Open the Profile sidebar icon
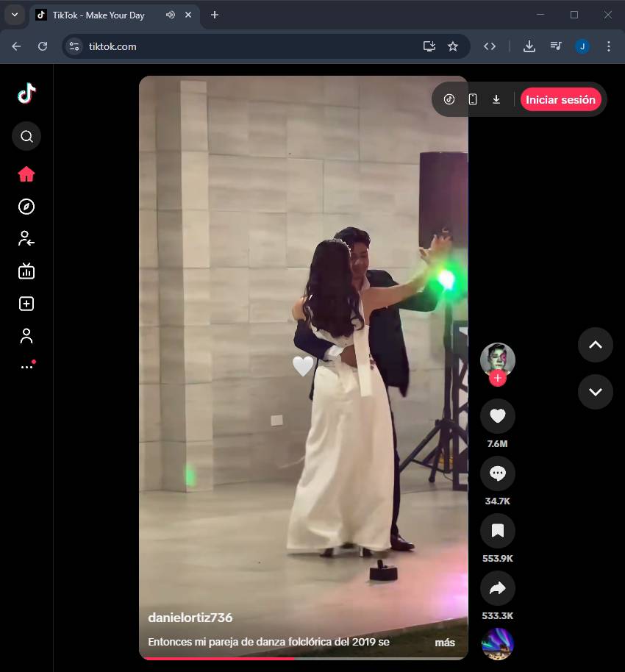 point(26,336)
